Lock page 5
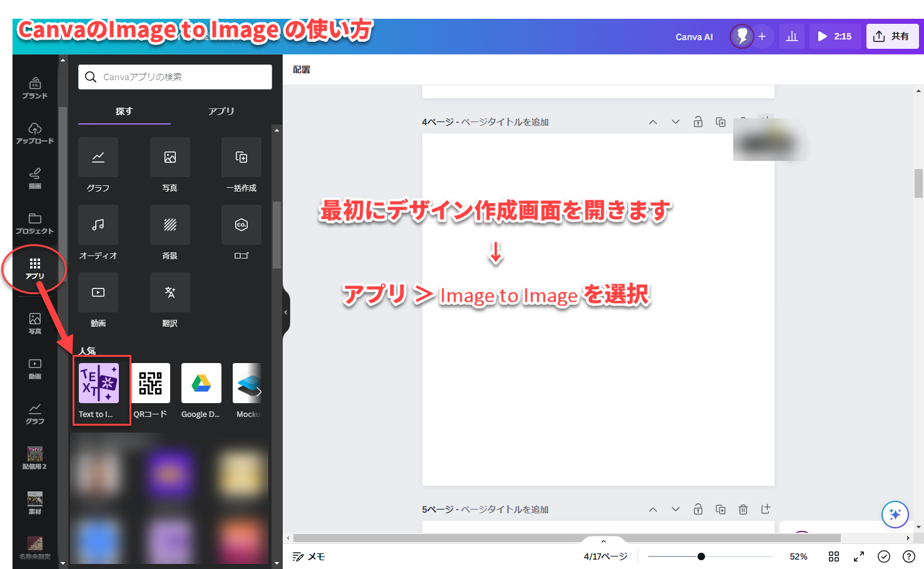This screenshot has width=924, height=569. (698, 510)
